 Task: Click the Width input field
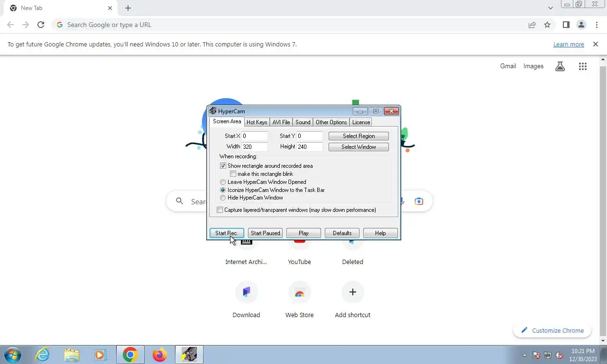[255, 147]
